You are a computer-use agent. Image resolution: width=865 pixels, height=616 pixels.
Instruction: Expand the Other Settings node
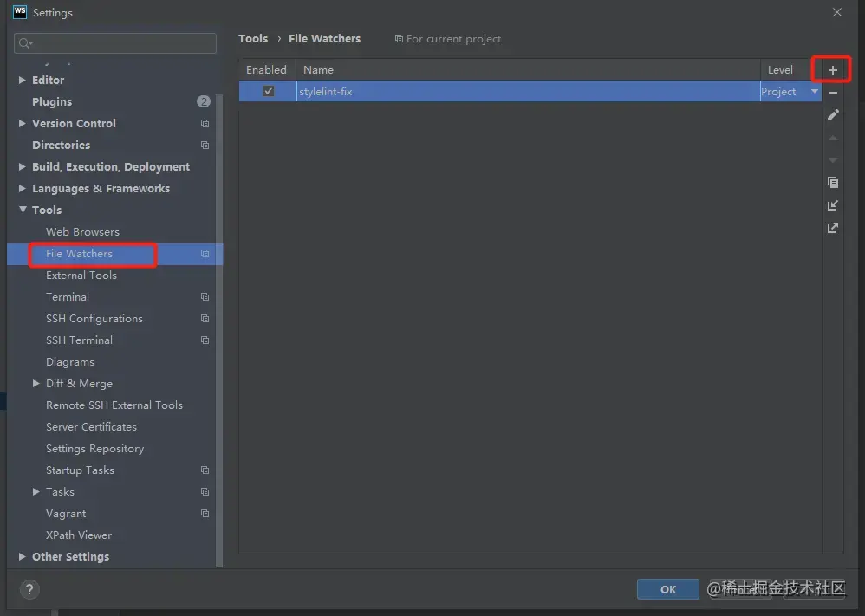(22, 556)
